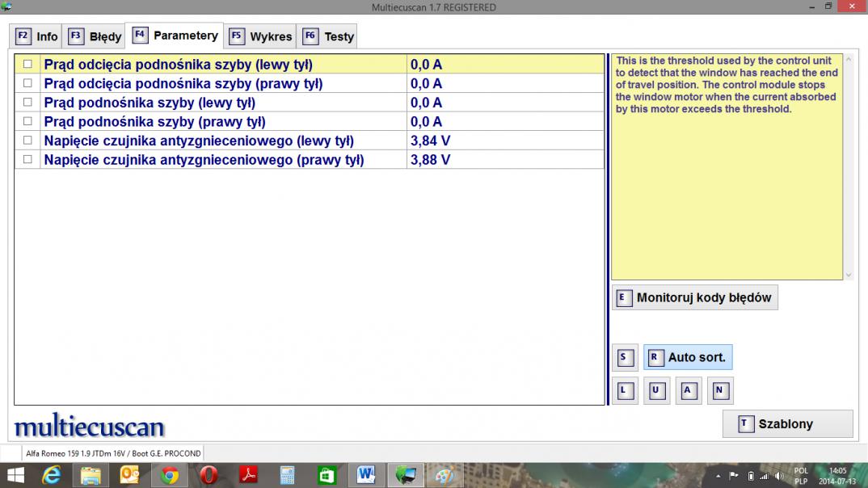The image size is (868, 488).
Task: Launch Google Chrome from taskbar
Action: point(170,475)
